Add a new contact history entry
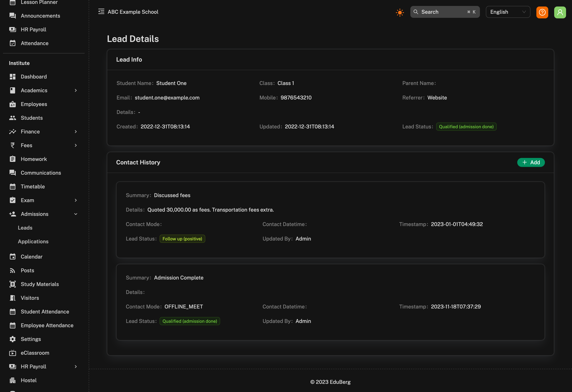The image size is (572, 392). 531,162
